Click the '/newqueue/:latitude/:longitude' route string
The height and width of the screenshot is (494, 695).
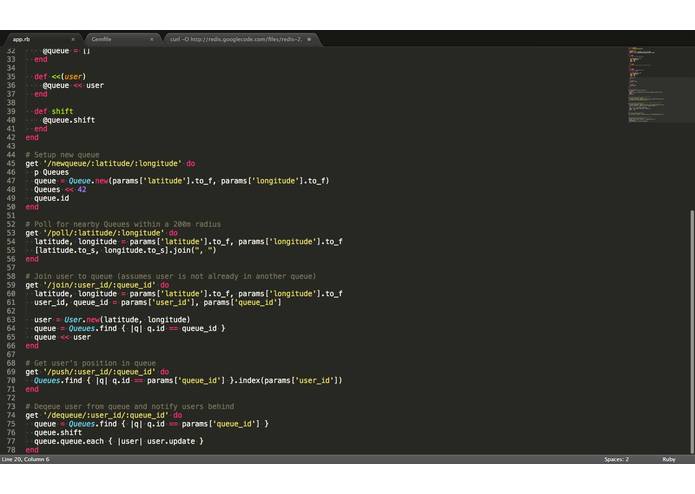click(x=112, y=163)
